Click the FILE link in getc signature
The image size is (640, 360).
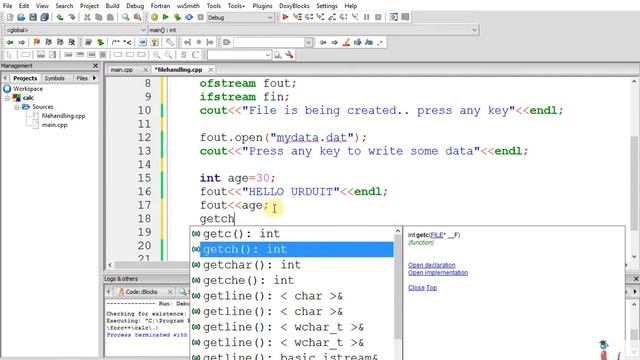(436, 235)
